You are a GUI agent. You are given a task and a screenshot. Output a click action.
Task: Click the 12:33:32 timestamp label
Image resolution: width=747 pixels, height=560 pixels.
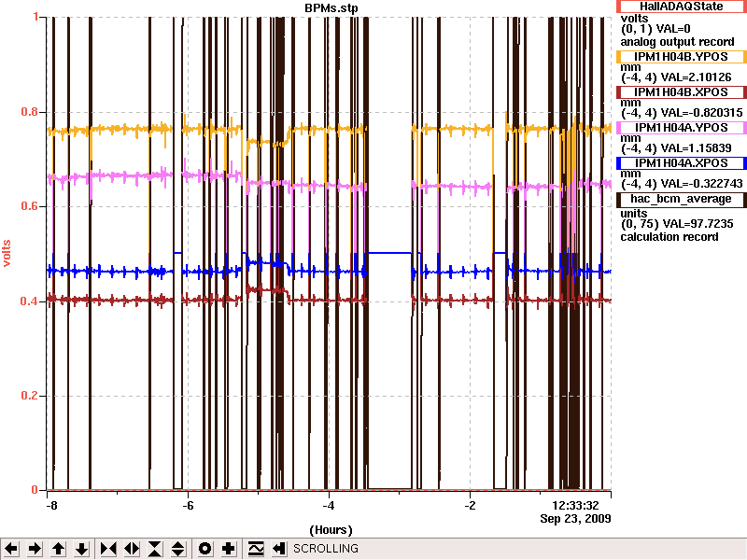[575, 506]
